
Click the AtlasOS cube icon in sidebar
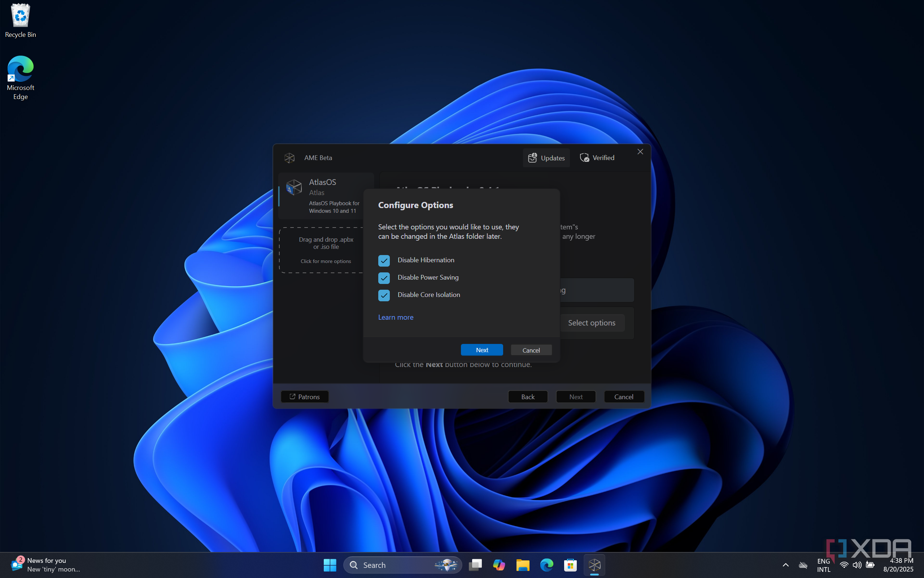tap(294, 187)
